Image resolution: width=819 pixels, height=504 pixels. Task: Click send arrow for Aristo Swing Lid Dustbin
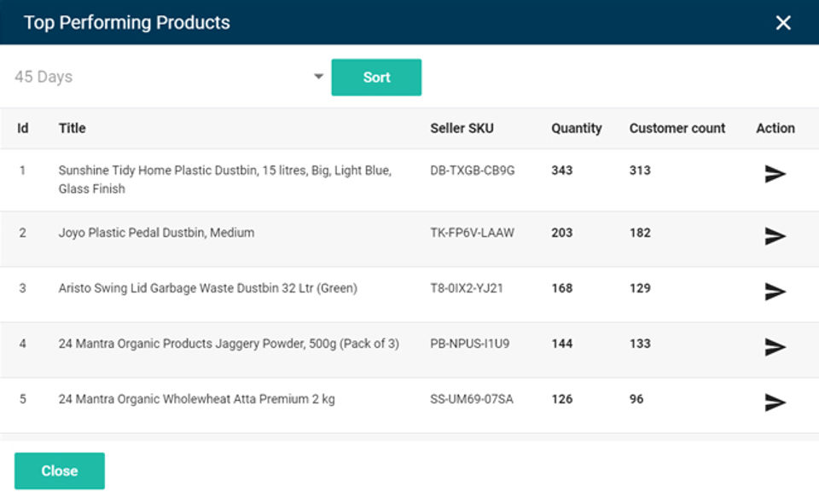tap(775, 292)
